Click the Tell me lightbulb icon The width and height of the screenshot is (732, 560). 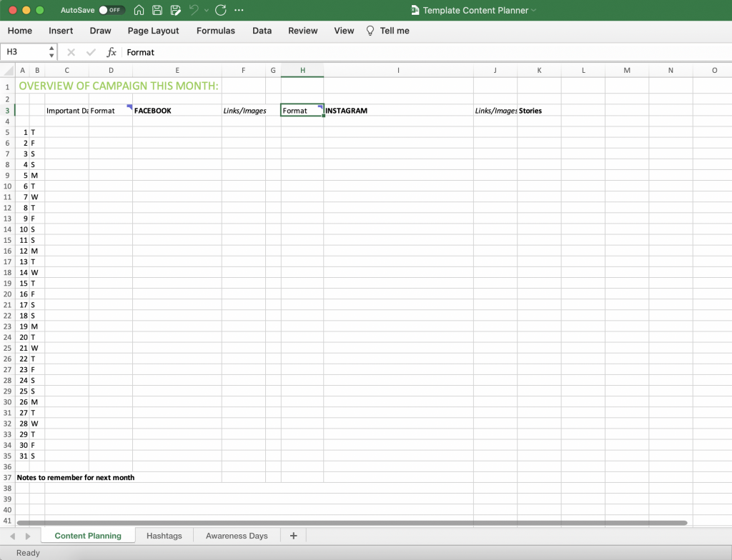pos(370,31)
